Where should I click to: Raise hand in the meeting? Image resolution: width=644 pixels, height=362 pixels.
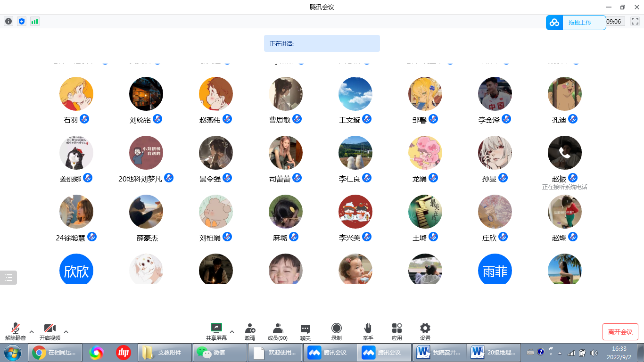[x=368, y=331]
